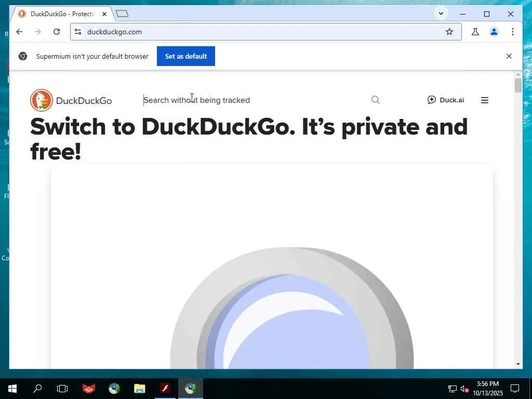Close the DuckDuckGo tab
Viewport: 532px width, 399px height.
point(104,14)
